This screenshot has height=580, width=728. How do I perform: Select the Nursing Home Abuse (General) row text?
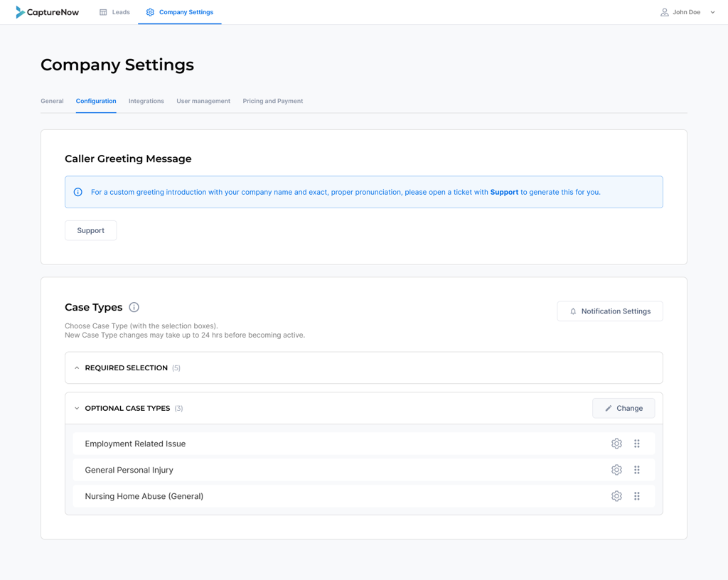click(144, 496)
